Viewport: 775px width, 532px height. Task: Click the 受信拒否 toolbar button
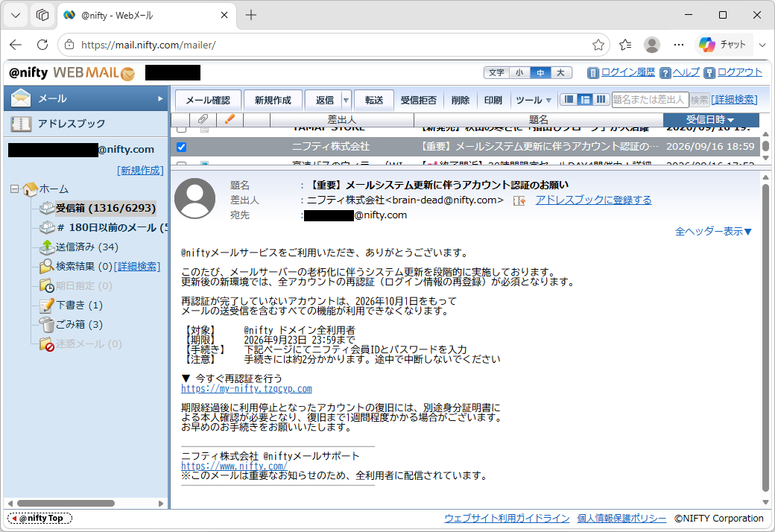tap(419, 101)
